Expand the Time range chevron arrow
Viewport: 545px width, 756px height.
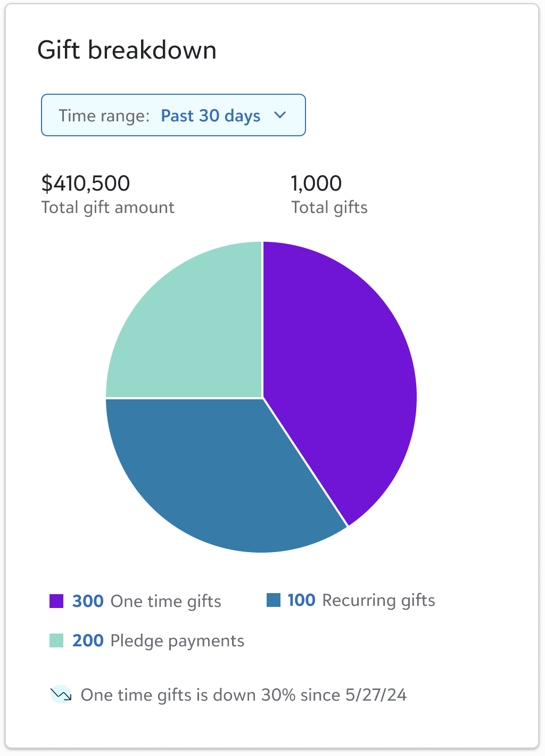pyautogui.click(x=280, y=115)
